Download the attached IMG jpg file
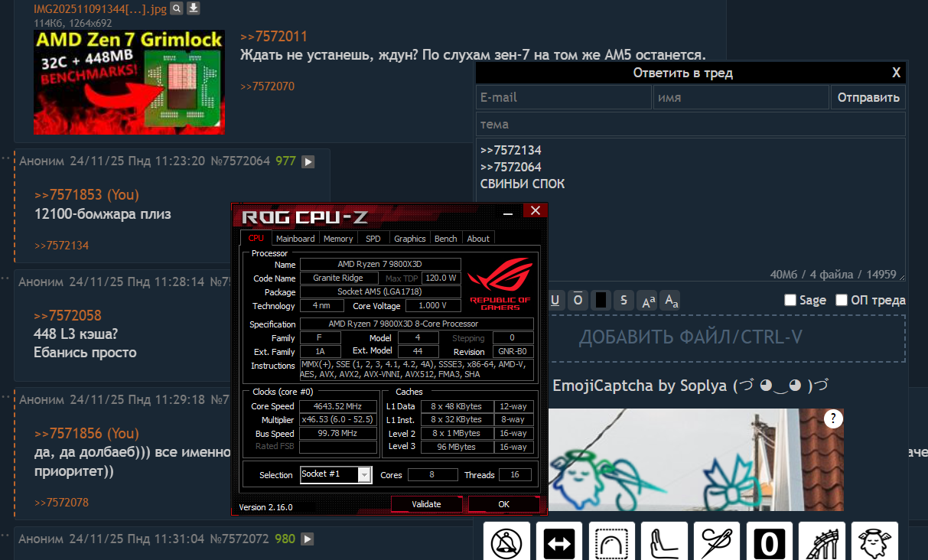 194,8
